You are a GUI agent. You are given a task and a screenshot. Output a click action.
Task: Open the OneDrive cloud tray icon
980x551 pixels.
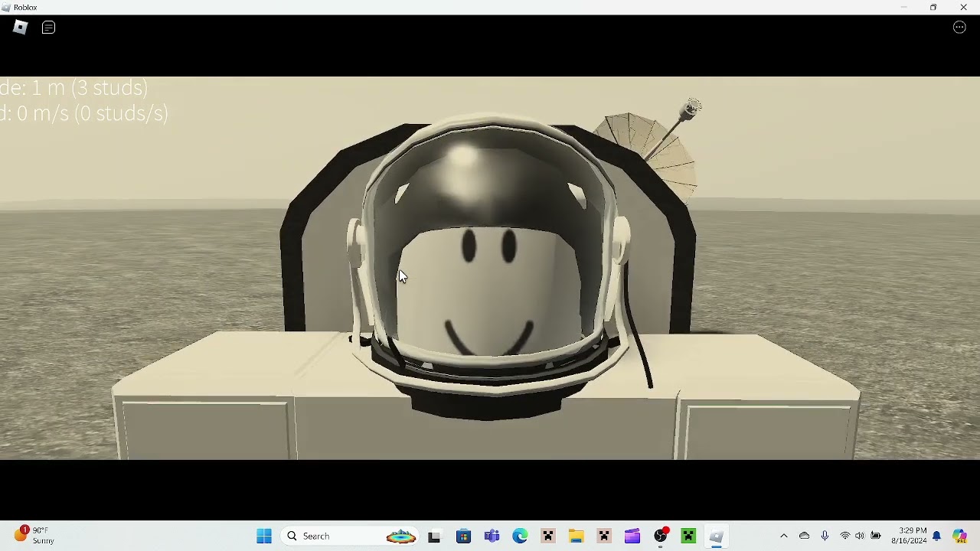click(804, 536)
